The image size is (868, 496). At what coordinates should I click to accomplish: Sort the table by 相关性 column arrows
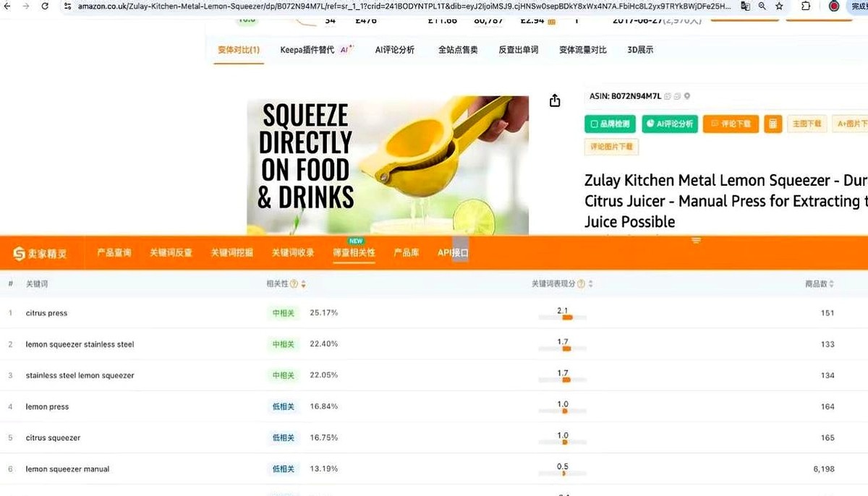pos(303,284)
